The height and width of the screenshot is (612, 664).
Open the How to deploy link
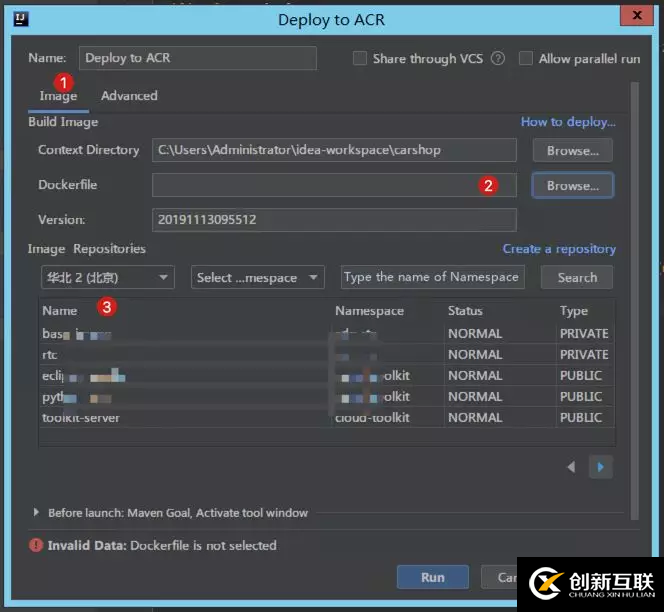click(568, 122)
